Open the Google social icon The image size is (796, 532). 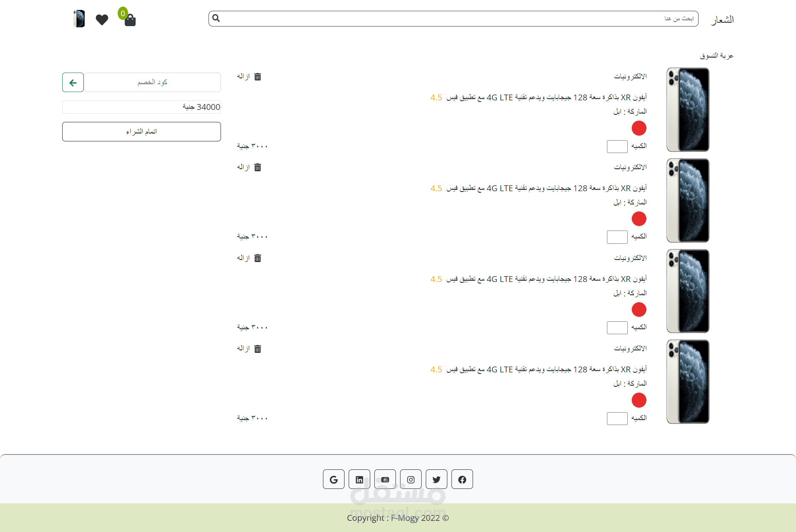pos(333,479)
